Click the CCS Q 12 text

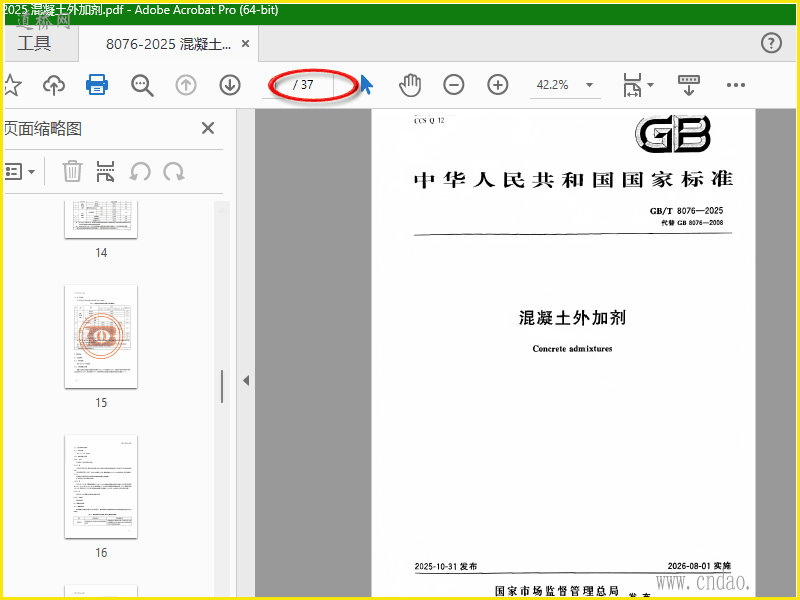[429, 120]
